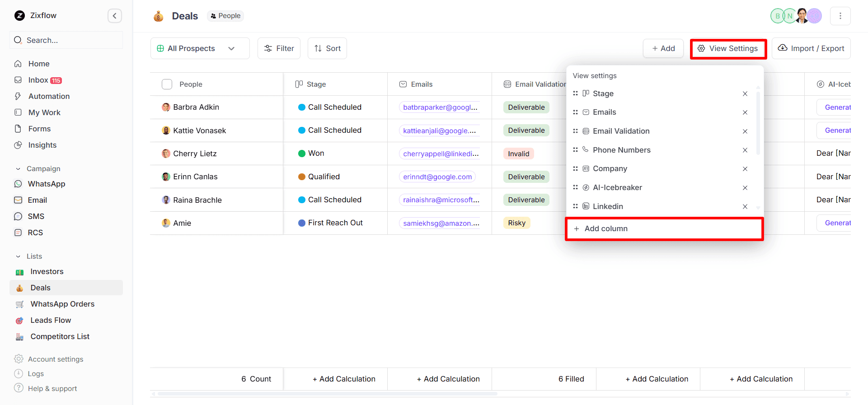Collapse the Lists section
Image resolution: width=868 pixels, height=405 pixels.
point(18,256)
